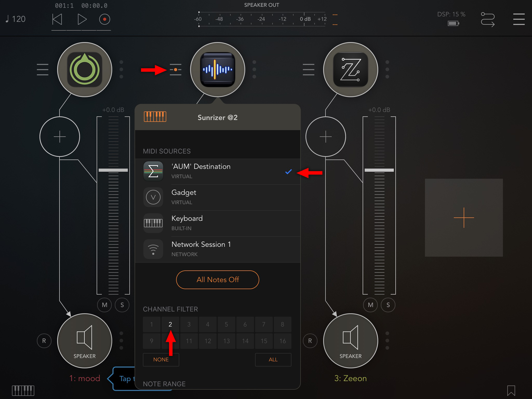Select Gadget as a MIDI source
The image size is (532, 399).
pyautogui.click(x=218, y=197)
